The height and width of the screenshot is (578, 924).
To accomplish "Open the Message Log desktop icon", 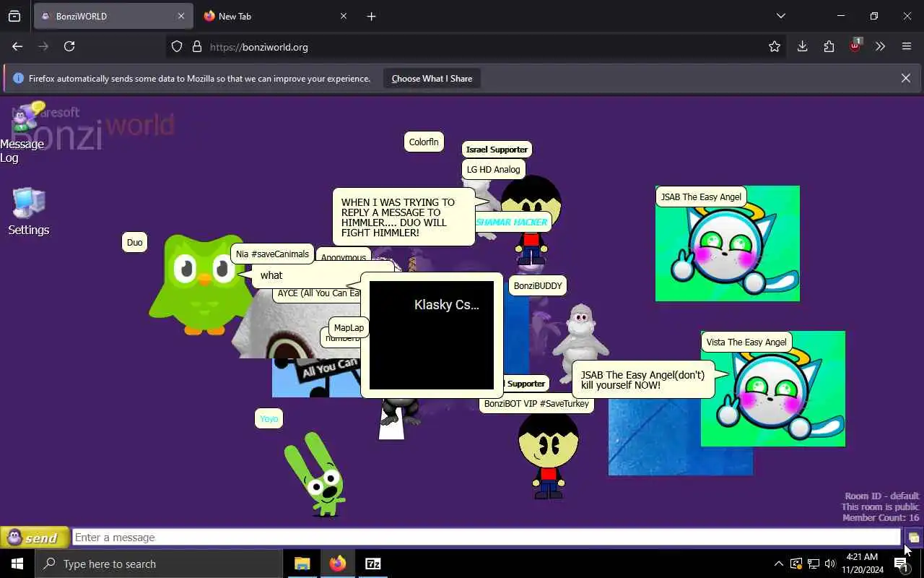I will (24, 132).
